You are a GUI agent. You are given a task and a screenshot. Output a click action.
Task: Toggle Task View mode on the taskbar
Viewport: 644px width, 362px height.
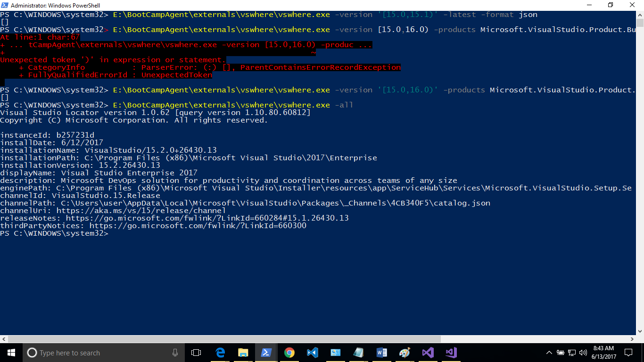[197, 353]
